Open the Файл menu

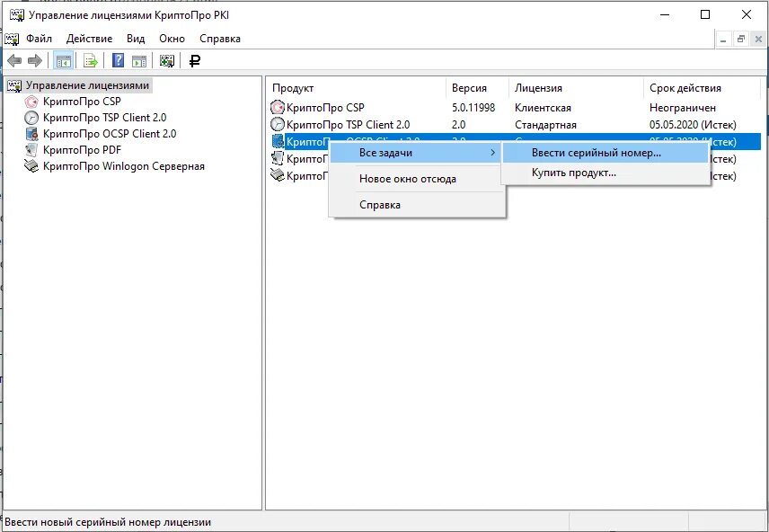point(39,39)
